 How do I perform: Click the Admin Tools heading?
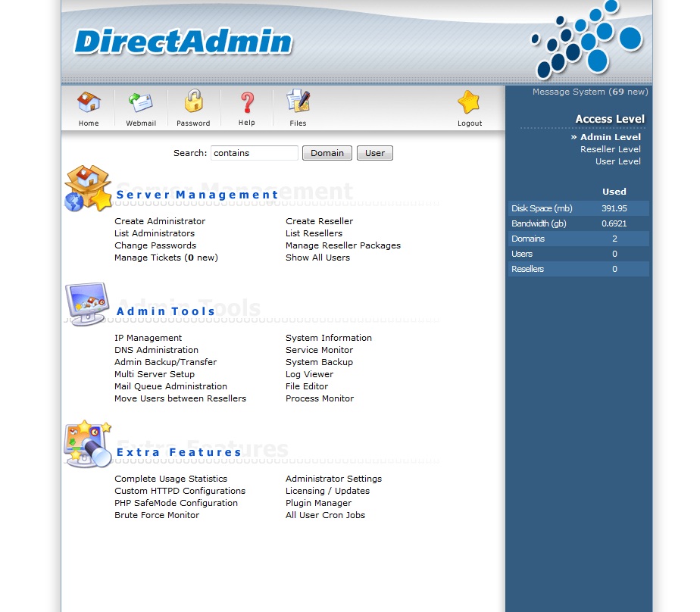pyautogui.click(x=166, y=311)
